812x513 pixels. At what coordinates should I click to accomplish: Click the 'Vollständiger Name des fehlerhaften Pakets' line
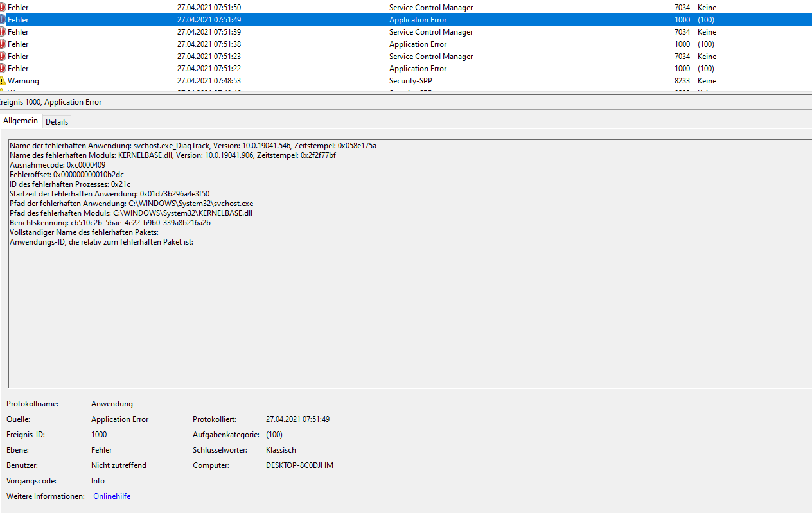pos(84,232)
